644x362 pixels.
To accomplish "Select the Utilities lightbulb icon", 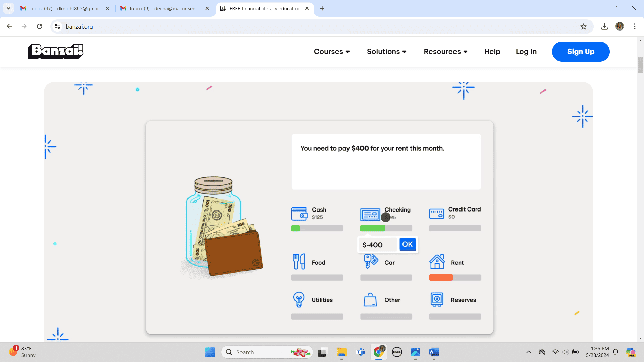I will tap(299, 299).
